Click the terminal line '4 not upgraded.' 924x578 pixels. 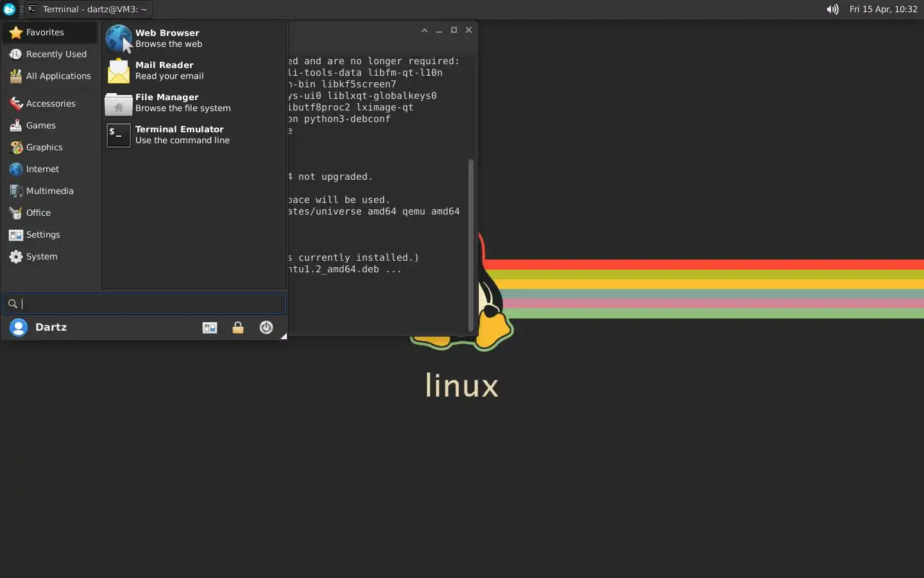330,177
